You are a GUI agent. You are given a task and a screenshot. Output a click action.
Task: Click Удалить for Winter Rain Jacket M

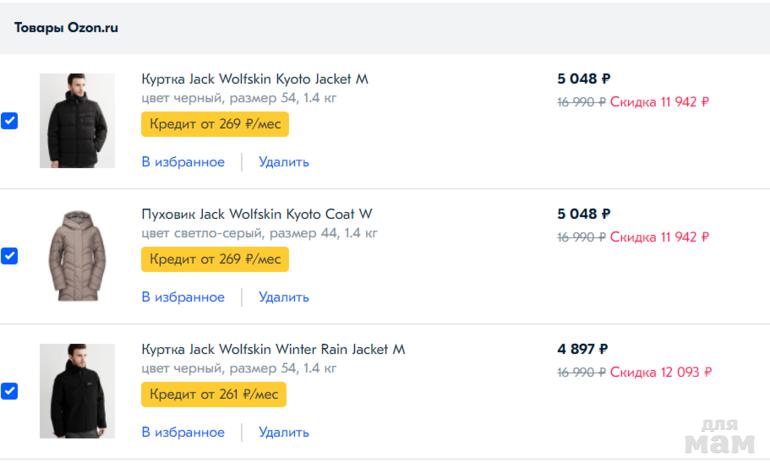click(x=284, y=432)
